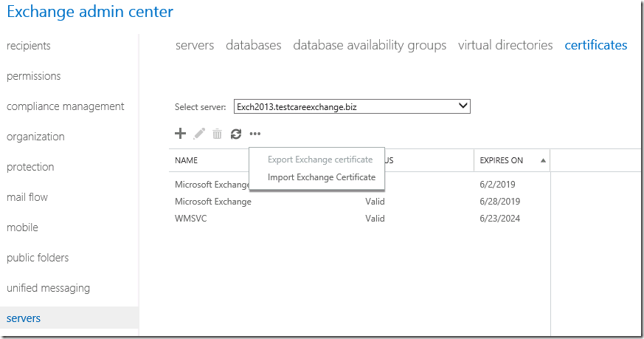The image size is (644, 339).
Task: Select the certificates tab
Action: (596, 45)
